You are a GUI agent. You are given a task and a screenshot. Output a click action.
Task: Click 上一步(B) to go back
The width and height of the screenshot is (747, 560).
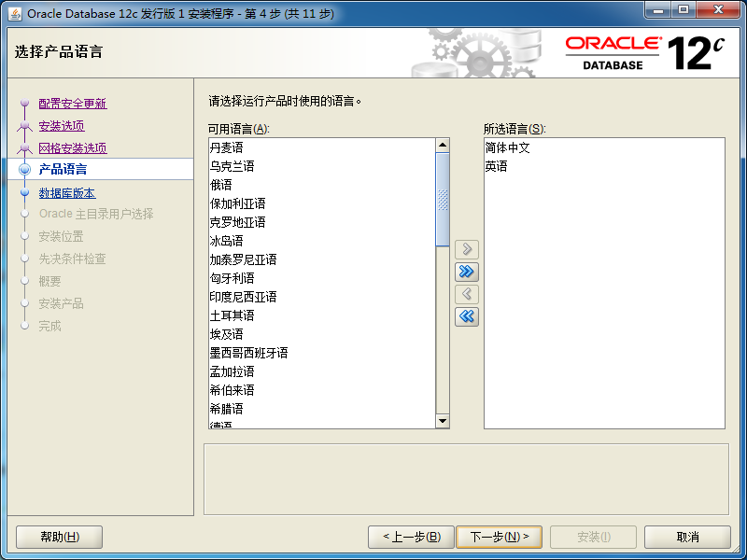click(405, 537)
